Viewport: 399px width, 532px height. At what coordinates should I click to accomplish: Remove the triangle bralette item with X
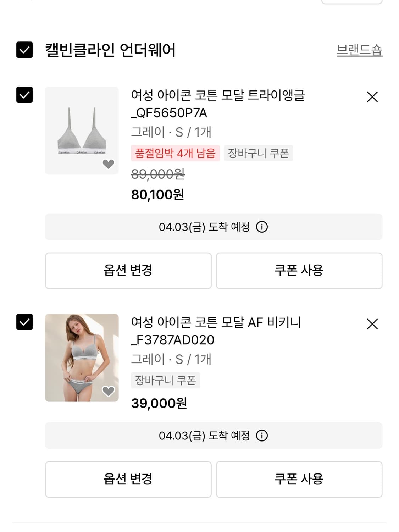(372, 97)
